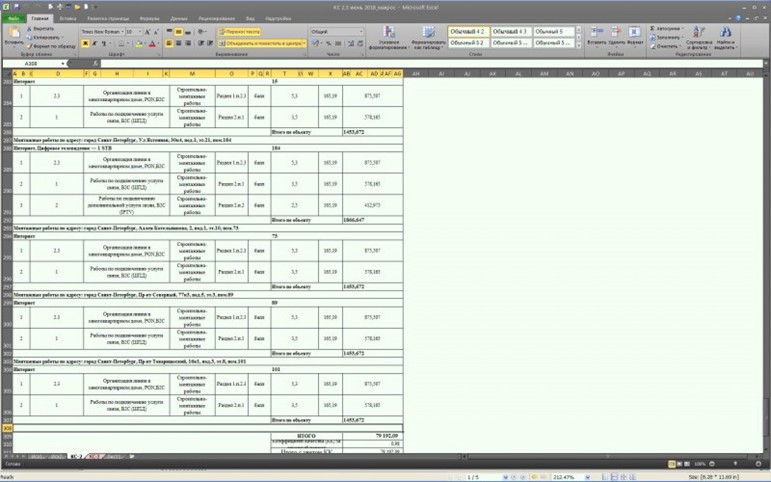Open Sort & Filter (Сортировка и фильтр)
The width and height of the screenshot is (771, 482).
699,37
